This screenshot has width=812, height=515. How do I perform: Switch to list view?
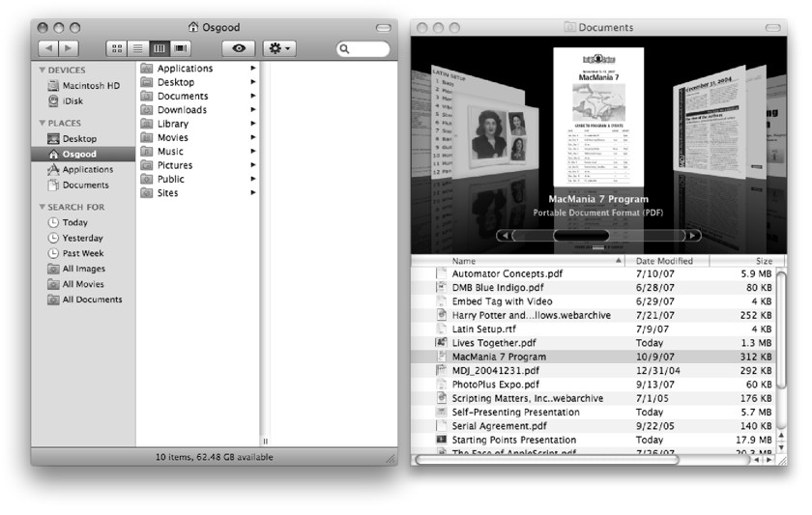coord(138,47)
